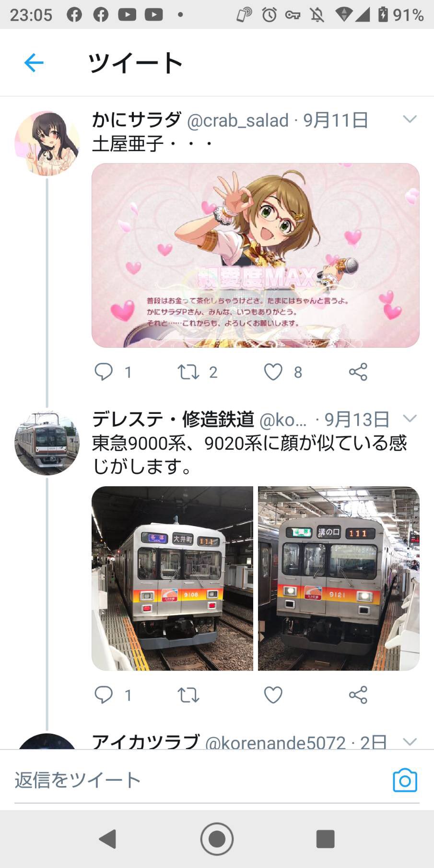Open options chevron on デレステ・修造鉄道 tweet

[x=410, y=418]
